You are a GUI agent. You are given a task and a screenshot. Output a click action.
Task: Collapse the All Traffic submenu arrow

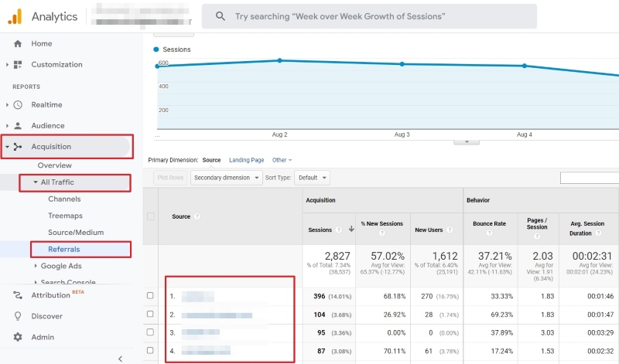36,182
